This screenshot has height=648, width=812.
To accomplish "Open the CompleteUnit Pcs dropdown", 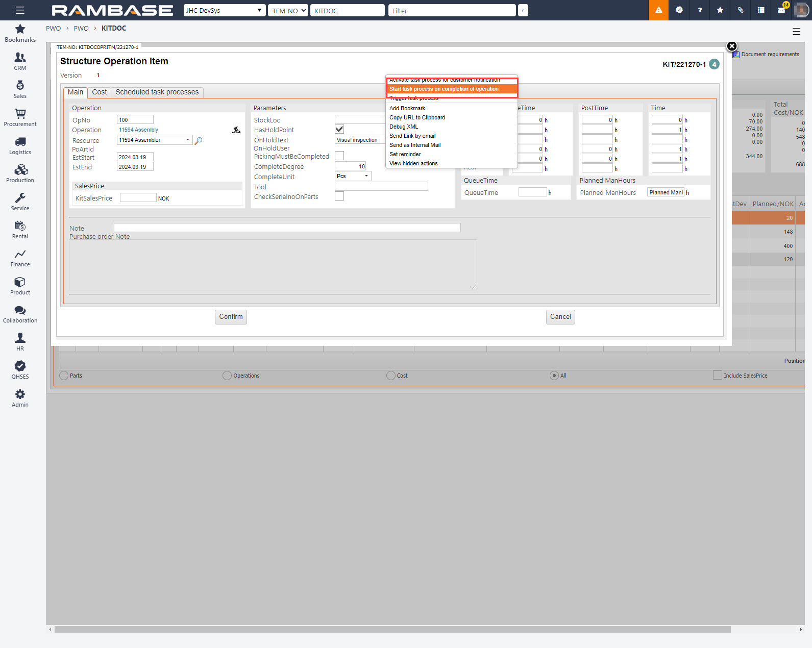I will click(x=366, y=176).
